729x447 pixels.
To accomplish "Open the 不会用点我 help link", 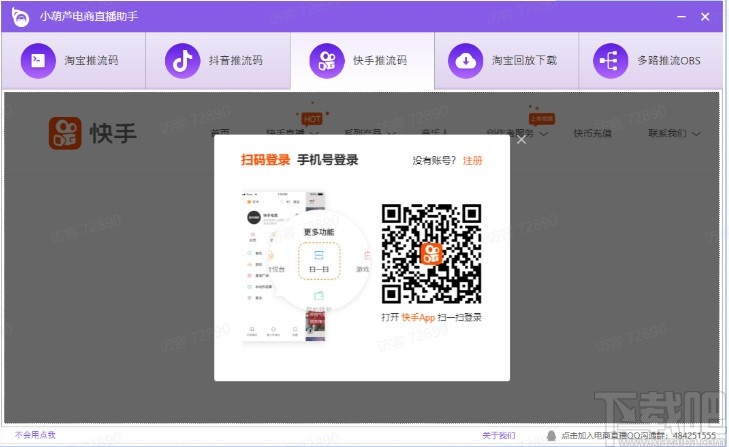I will (35, 435).
